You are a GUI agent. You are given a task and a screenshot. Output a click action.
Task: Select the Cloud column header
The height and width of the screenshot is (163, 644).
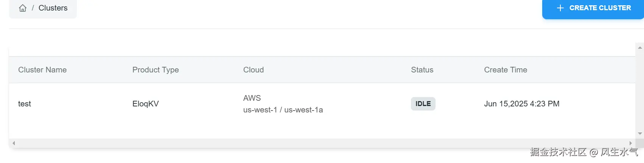pyautogui.click(x=254, y=70)
